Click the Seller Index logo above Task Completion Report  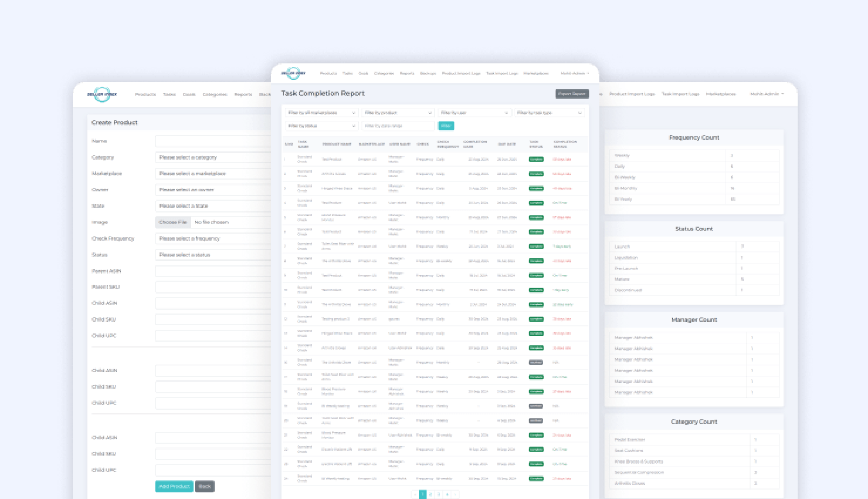[293, 73]
